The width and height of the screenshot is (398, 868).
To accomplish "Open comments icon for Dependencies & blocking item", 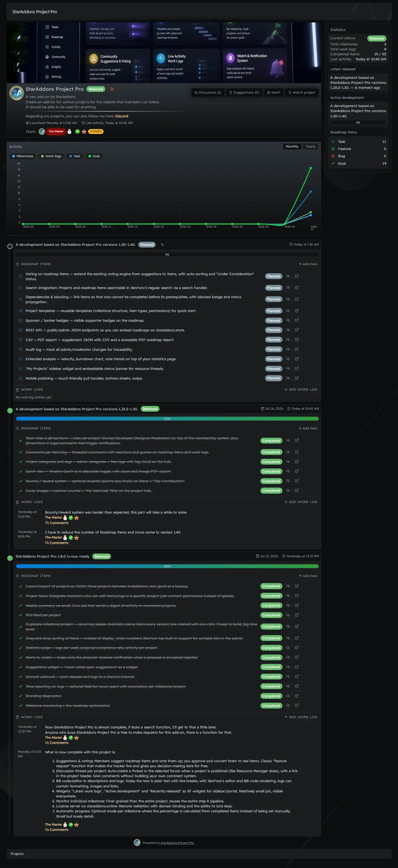I will pyautogui.click(x=288, y=299).
